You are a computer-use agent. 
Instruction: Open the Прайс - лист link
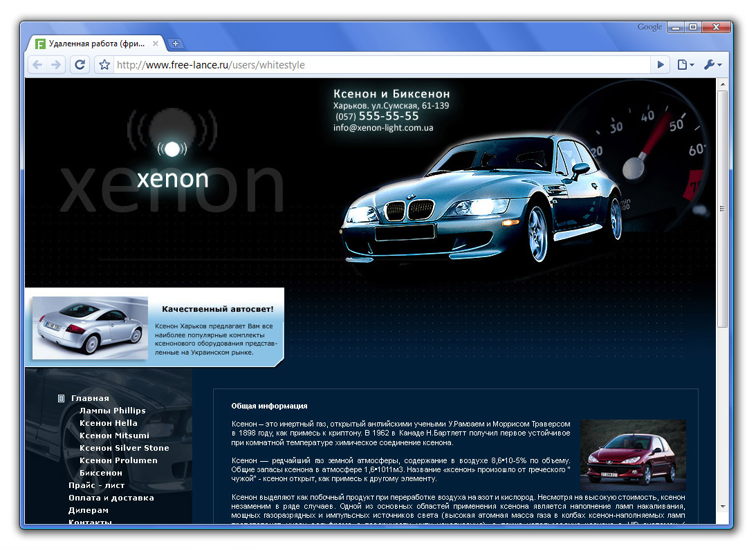click(x=96, y=485)
